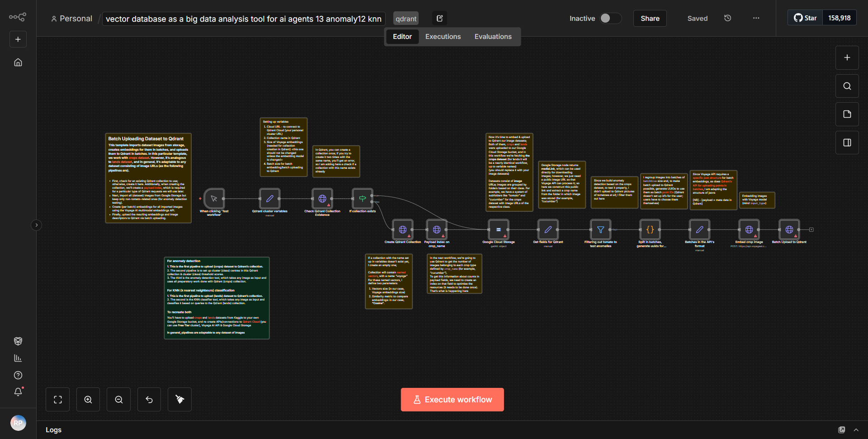
Task: Switch to the Evaluations tab
Action: 493,37
